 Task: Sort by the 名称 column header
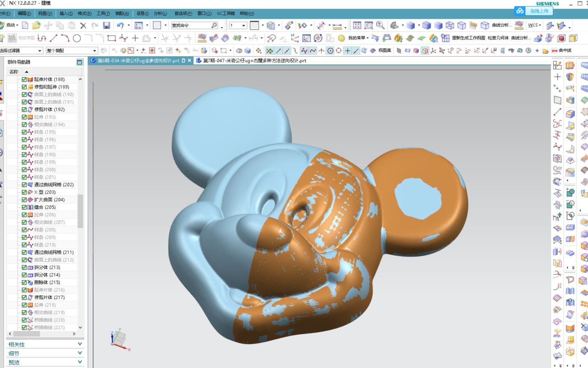(14, 72)
